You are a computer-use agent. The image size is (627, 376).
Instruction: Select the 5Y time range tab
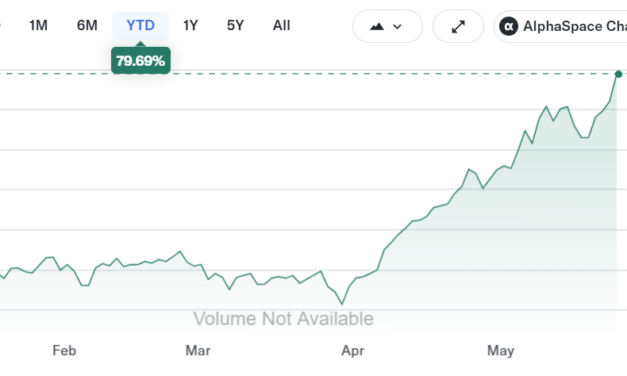click(235, 26)
